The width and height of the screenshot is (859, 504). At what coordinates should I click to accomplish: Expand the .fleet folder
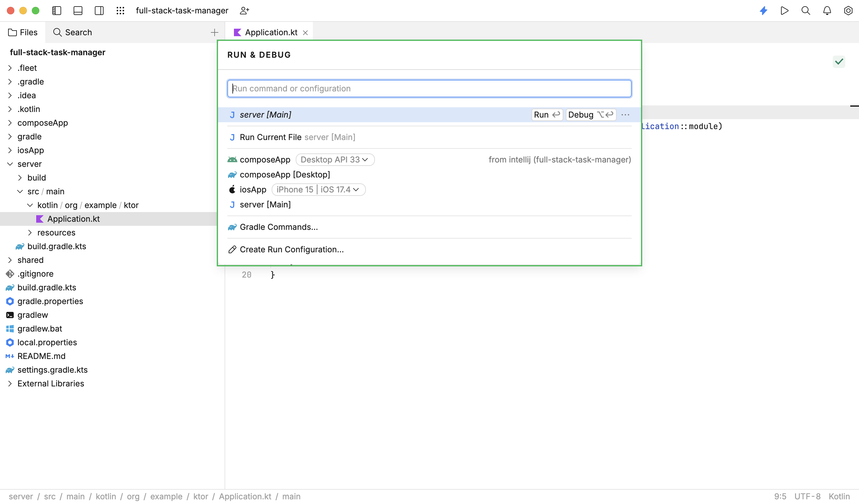10,68
